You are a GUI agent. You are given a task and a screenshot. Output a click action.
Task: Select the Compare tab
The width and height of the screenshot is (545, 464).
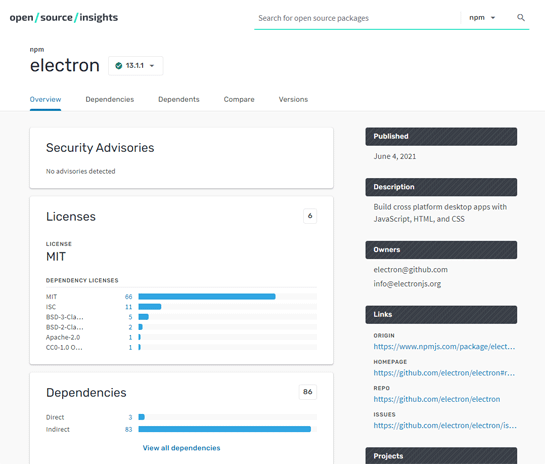(239, 99)
